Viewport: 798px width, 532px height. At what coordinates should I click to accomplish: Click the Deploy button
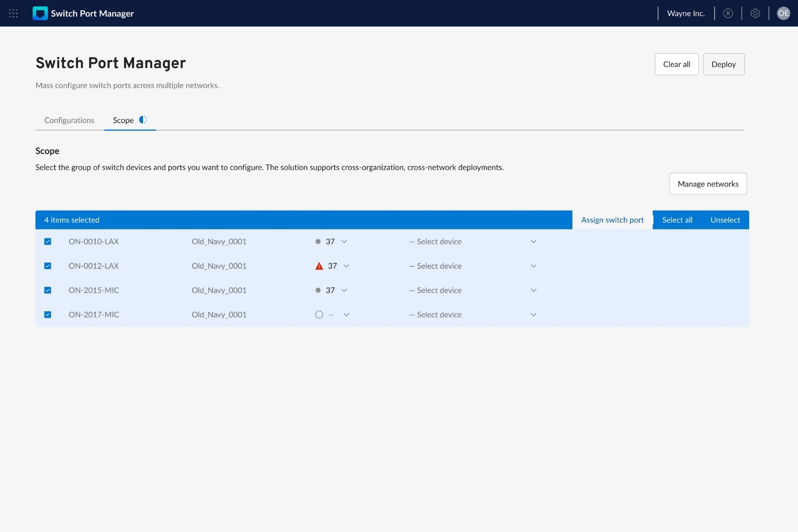[724, 64]
